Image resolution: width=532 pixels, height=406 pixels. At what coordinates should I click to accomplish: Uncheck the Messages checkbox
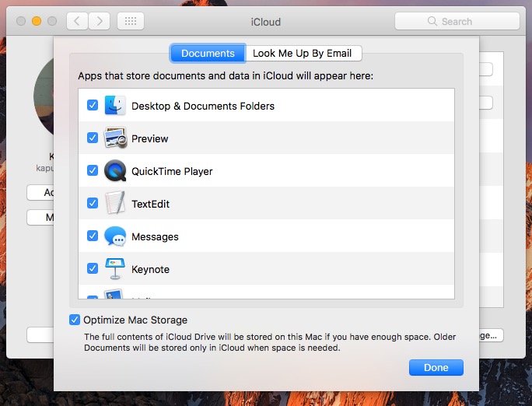pos(93,236)
